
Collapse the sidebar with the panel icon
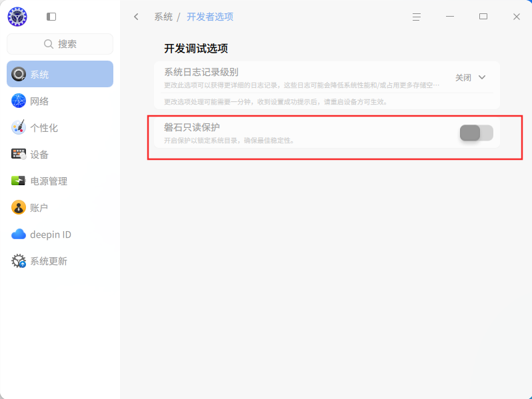coord(51,17)
